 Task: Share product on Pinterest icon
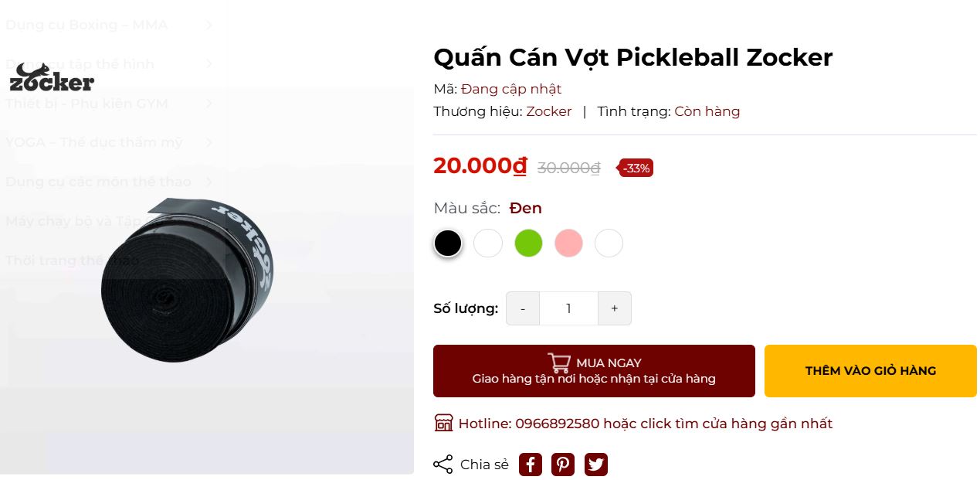point(563,465)
